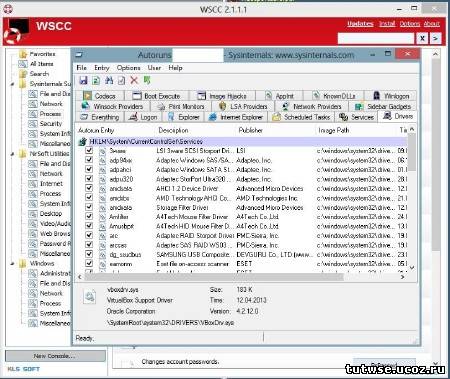Click the Find binoculars toolbar icon
Screen dimensions: 450x379
tap(109, 80)
